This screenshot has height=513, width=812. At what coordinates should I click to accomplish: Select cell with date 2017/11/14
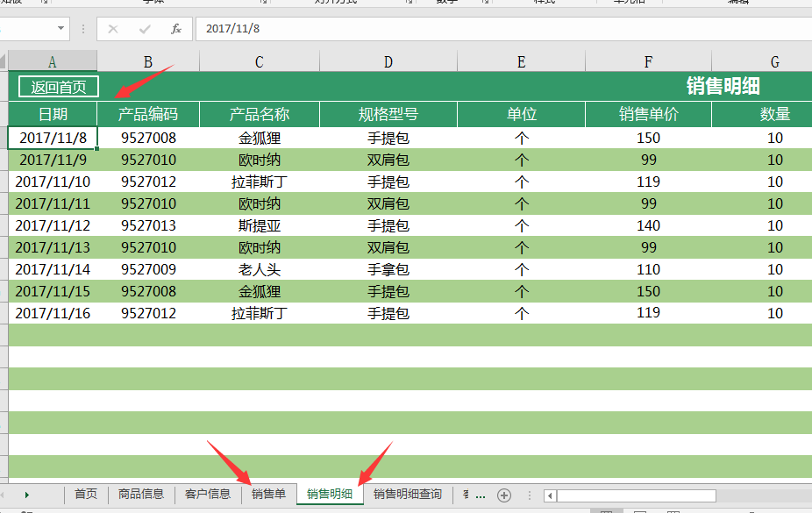coord(53,269)
